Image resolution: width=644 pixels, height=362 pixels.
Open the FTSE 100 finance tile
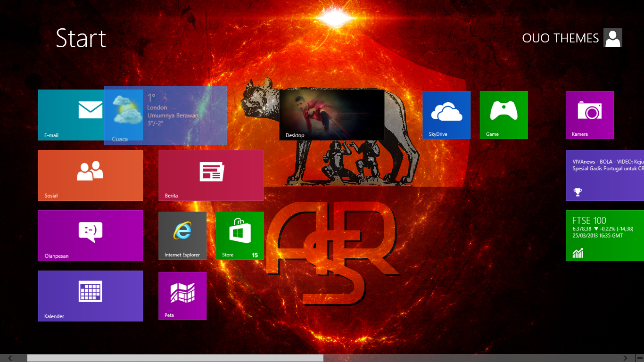tap(608, 235)
